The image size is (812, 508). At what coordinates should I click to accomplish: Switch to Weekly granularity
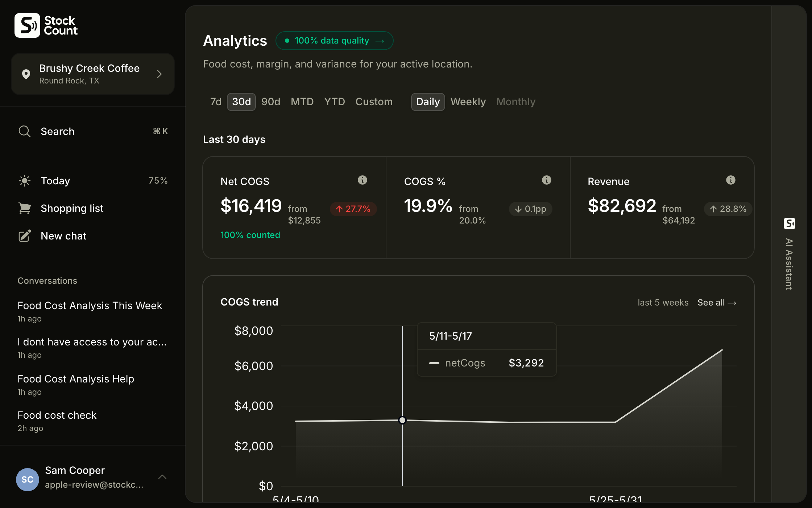click(468, 102)
